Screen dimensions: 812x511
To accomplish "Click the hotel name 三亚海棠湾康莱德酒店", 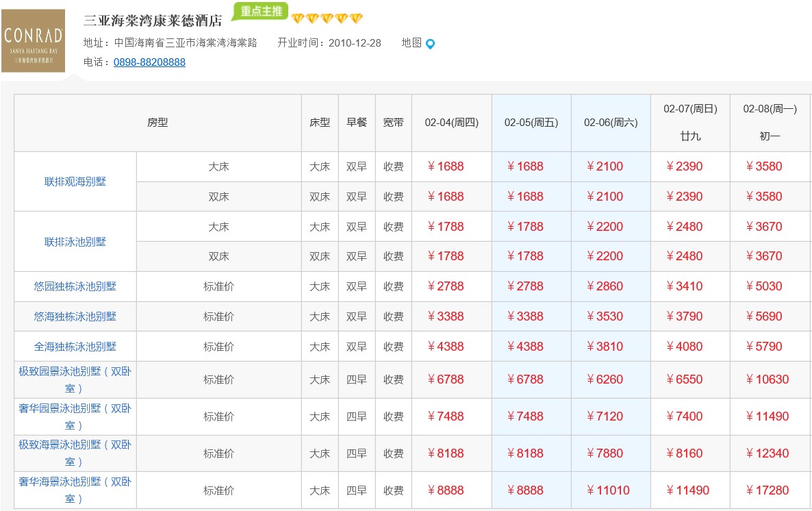I will pyautogui.click(x=153, y=20).
